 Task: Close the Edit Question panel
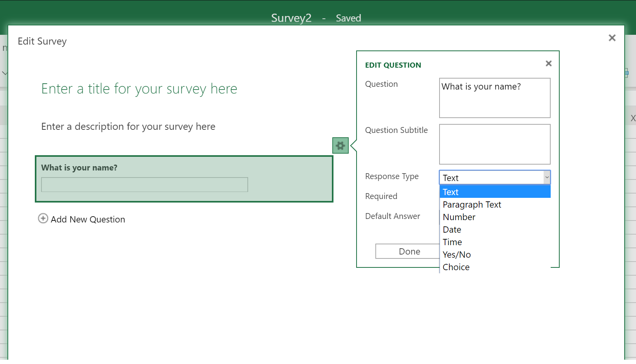point(548,63)
